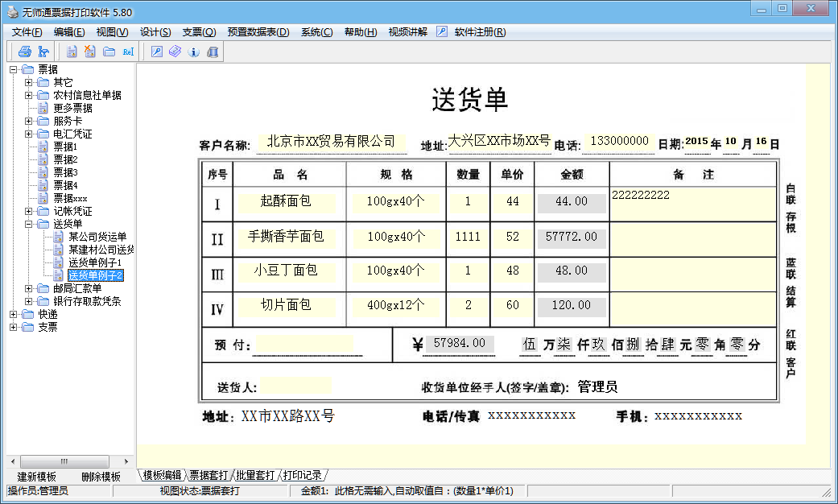Image resolution: width=838 pixels, height=504 pixels.
Task: Collapse the 送货单 folder in the tree
Action: pyautogui.click(x=28, y=225)
